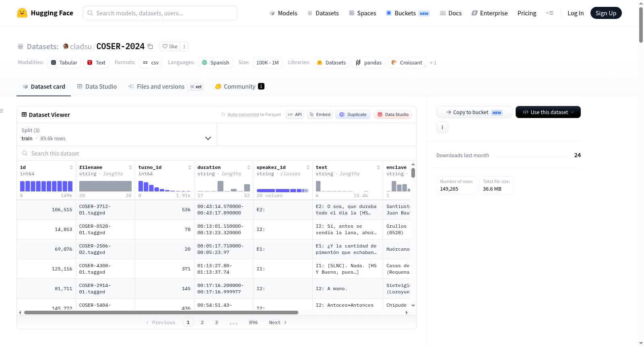The height and width of the screenshot is (347, 644).
Task: Sort the turno_id column
Action: tap(190, 167)
